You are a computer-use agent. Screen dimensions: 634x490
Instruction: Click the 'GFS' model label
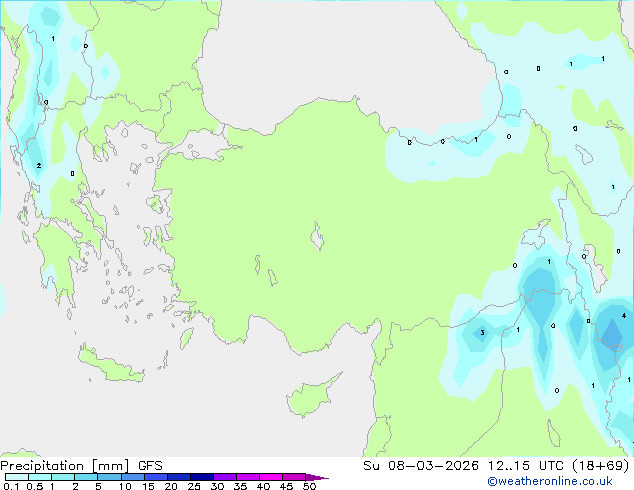point(150,466)
